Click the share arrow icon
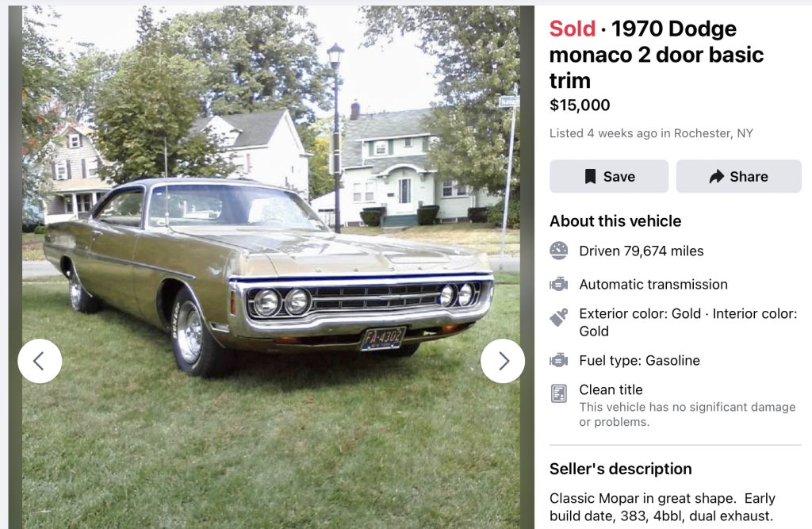 (717, 176)
